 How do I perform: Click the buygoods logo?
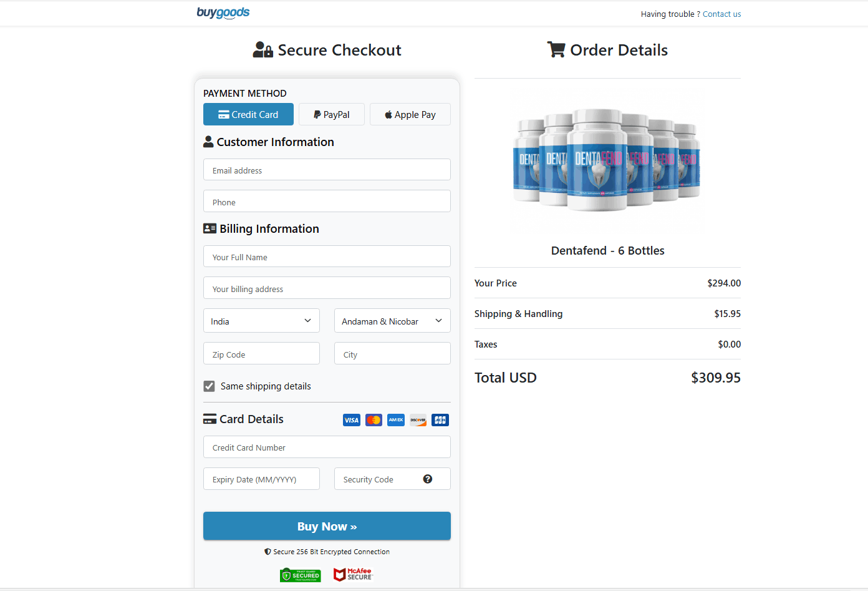pos(223,12)
